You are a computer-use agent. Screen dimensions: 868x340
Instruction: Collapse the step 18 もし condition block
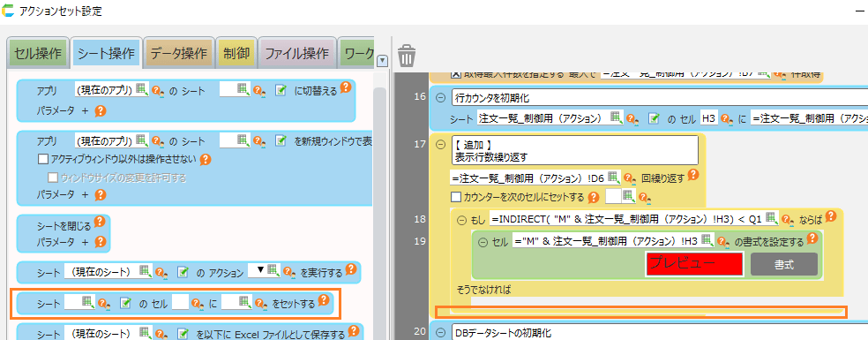461,220
